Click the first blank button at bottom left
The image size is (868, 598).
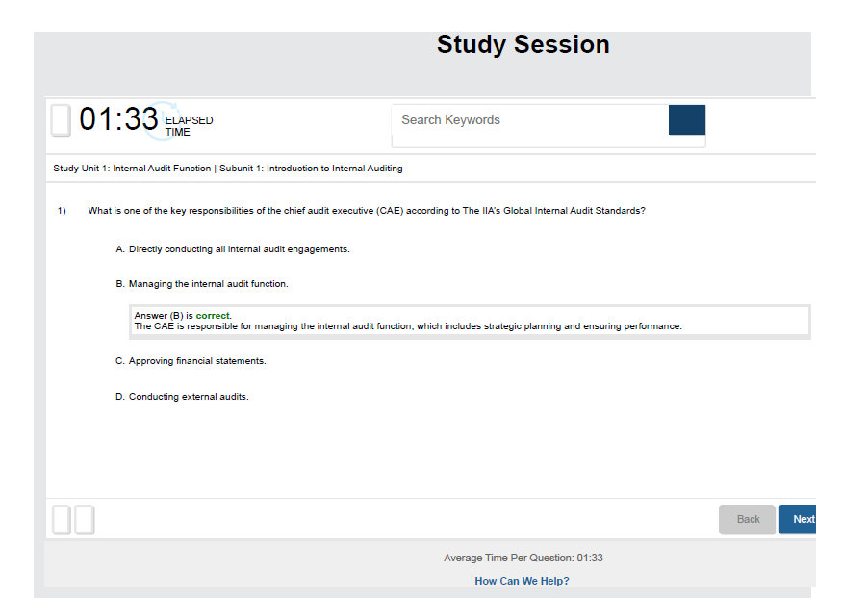tap(62, 520)
